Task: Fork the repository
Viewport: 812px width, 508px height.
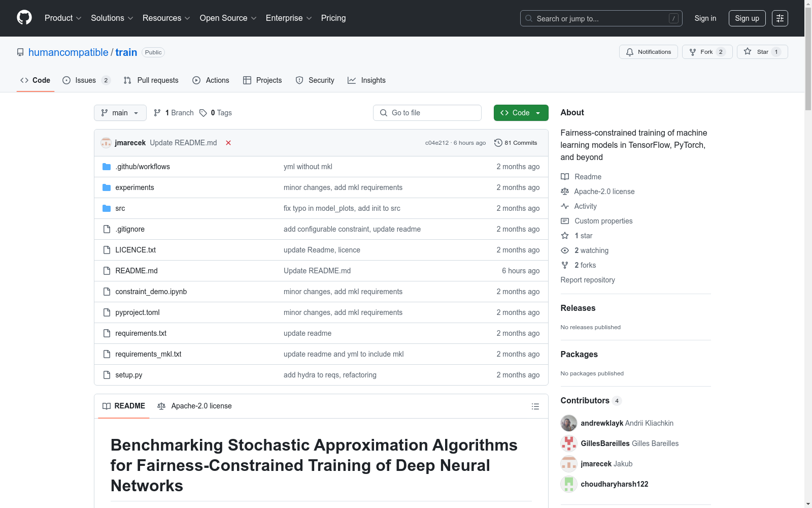Action: point(707,52)
